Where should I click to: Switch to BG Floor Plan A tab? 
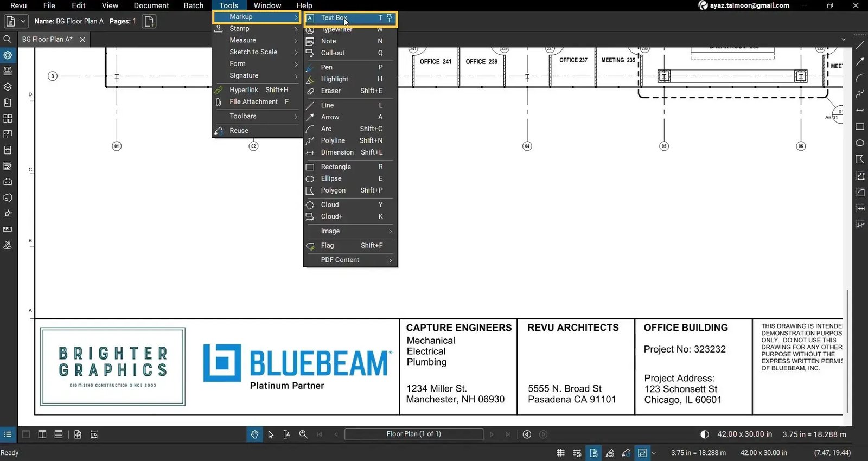tap(47, 40)
